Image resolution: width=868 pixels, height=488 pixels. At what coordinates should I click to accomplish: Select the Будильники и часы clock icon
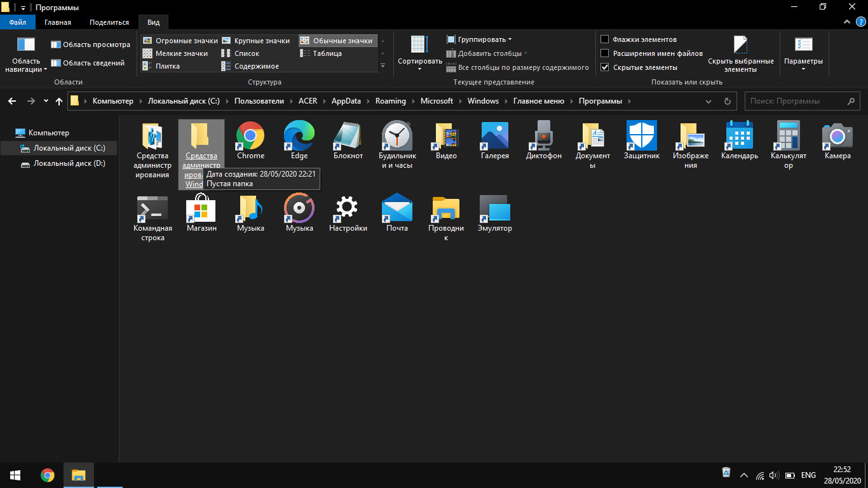tap(397, 145)
